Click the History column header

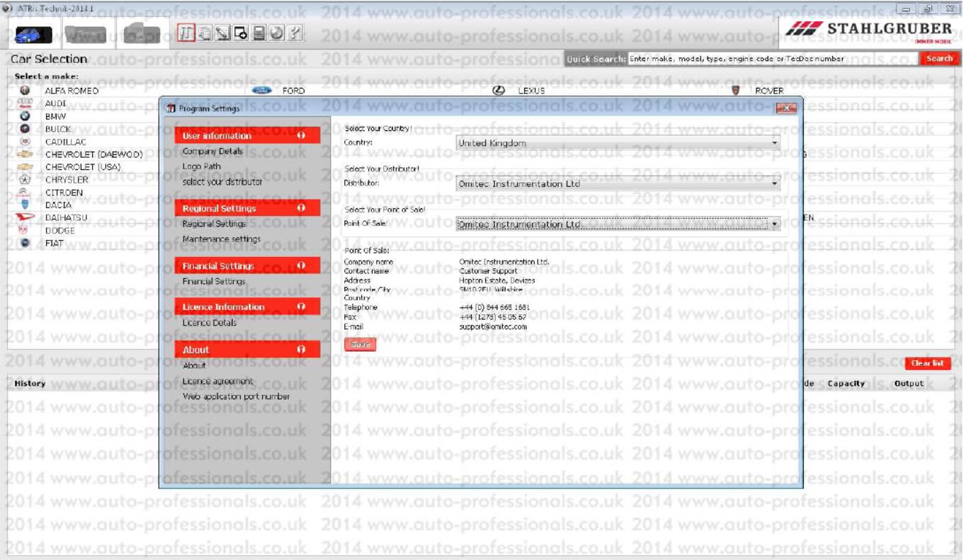coord(30,383)
